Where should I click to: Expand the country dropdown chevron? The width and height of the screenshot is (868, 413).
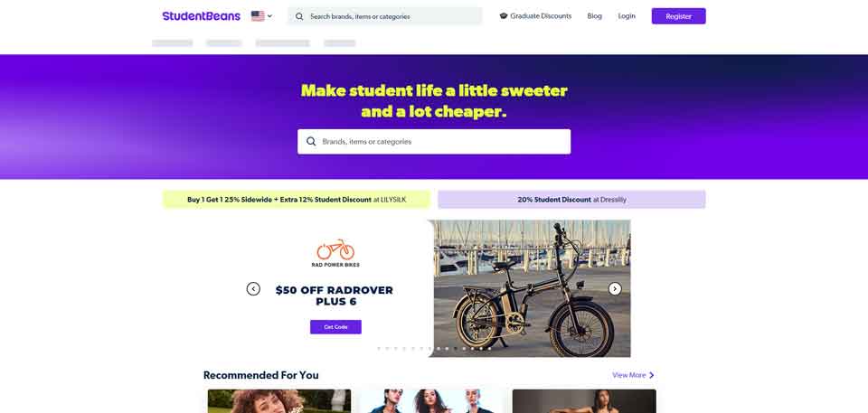[269, 16]
